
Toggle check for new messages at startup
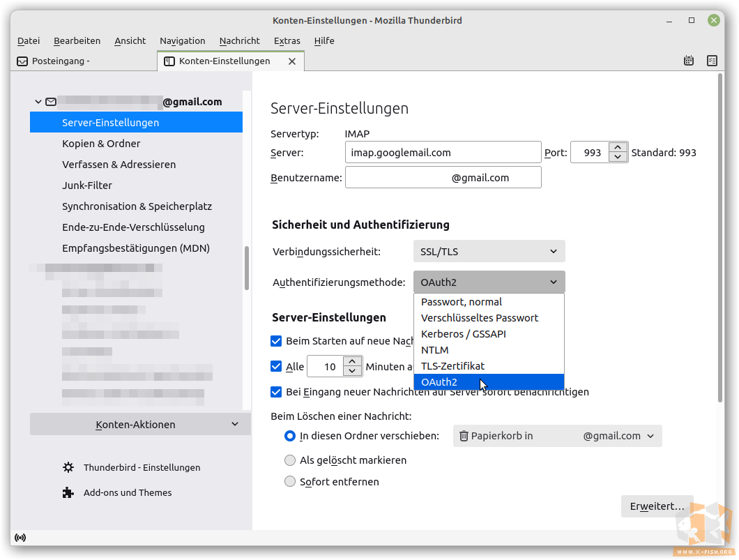276,341
